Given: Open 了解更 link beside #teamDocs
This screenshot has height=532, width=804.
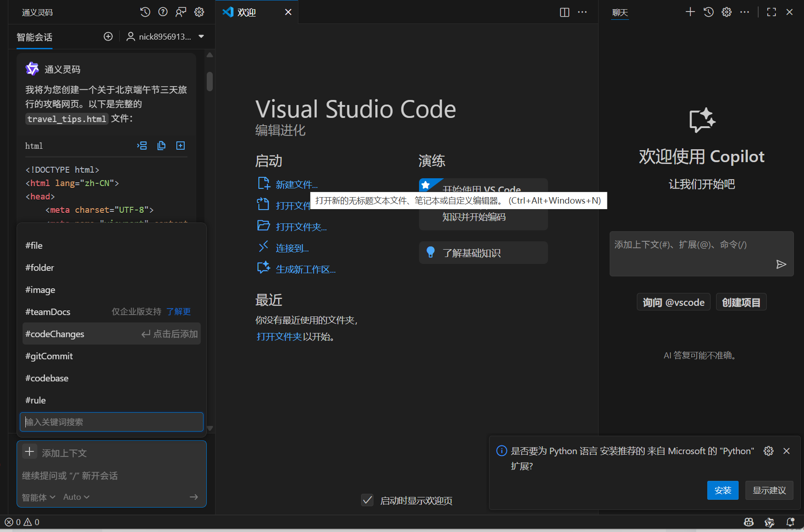Looking at the screenshot, I should point(178,312).
